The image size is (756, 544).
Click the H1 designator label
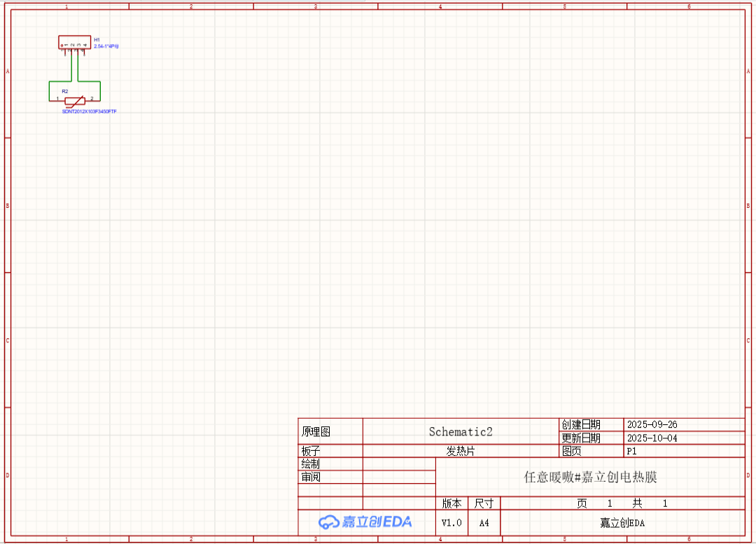(x=97, y=40)
